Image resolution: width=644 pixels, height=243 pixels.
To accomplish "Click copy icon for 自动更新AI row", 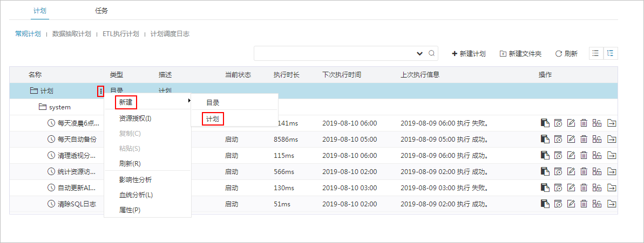I will [545, 188].
